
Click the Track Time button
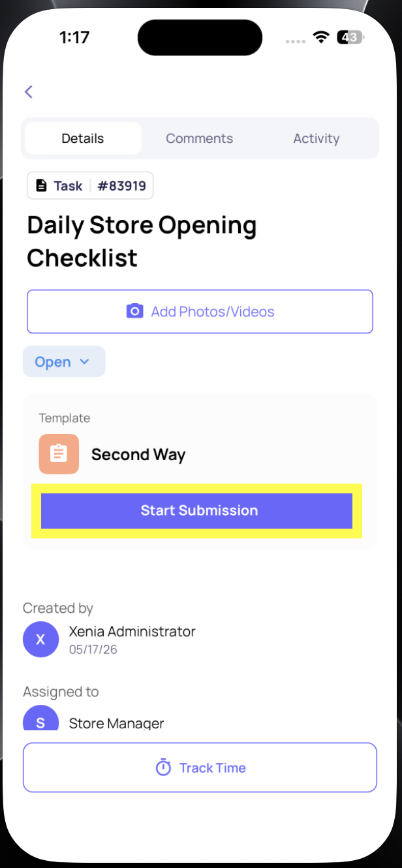coord(200,767)
